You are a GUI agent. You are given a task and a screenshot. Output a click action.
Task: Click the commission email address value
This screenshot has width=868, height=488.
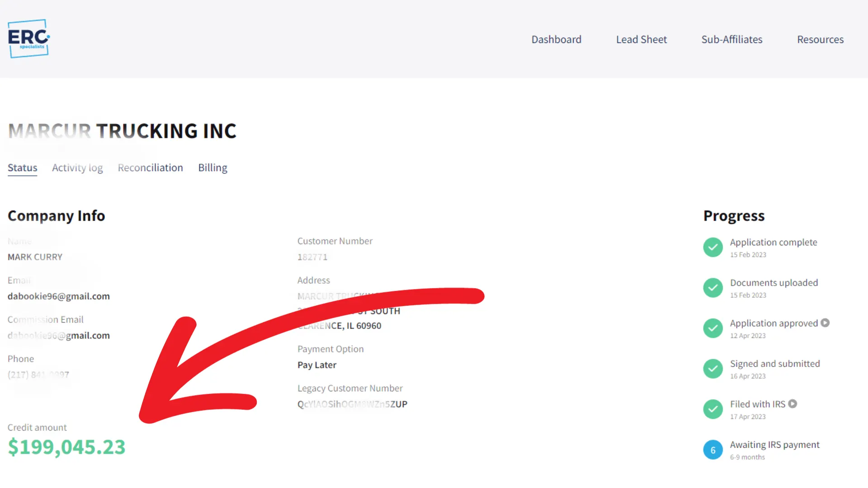[x=59, y=335]
